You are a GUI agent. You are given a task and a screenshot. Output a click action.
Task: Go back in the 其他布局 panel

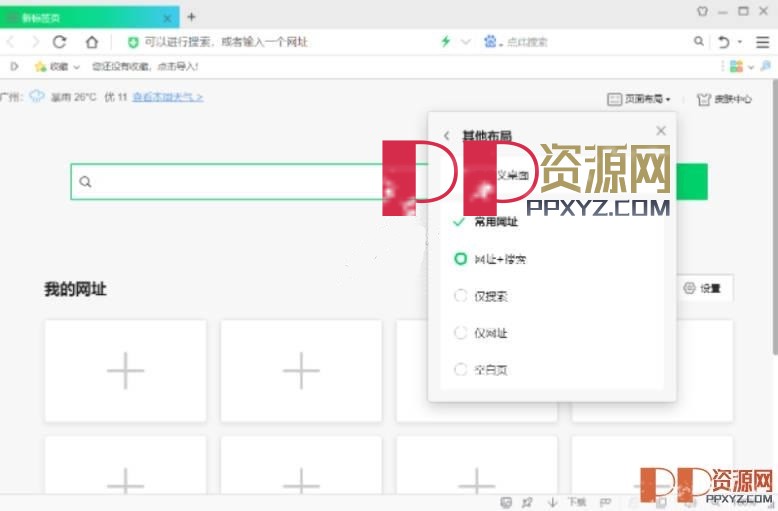tap(447, 135)
